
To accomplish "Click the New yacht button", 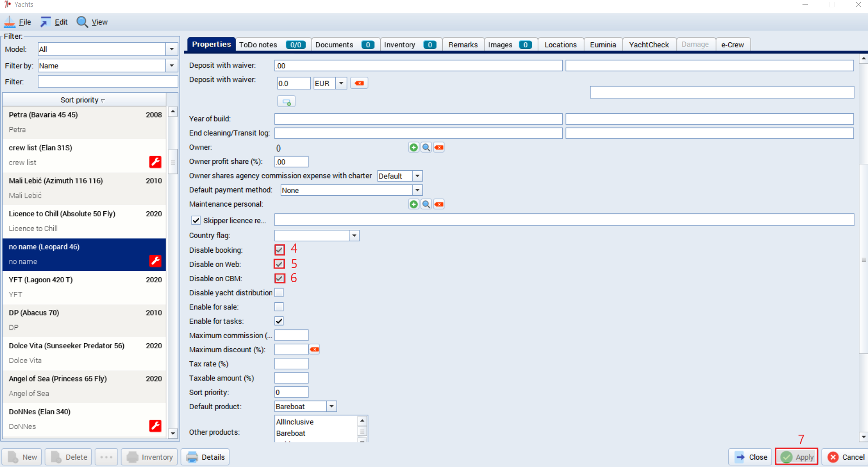I will click(x=22, y=457).
